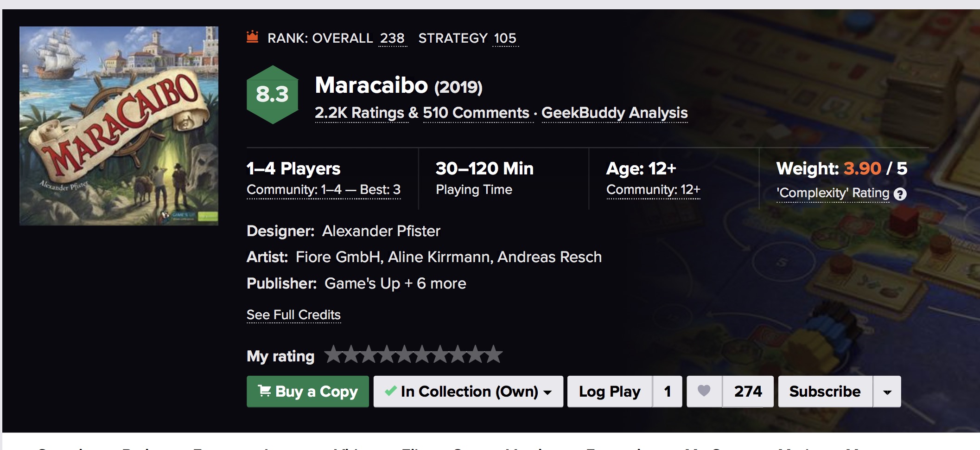
Task: Click the green 8.3 rating hexagon
Action: pos(272,95)
